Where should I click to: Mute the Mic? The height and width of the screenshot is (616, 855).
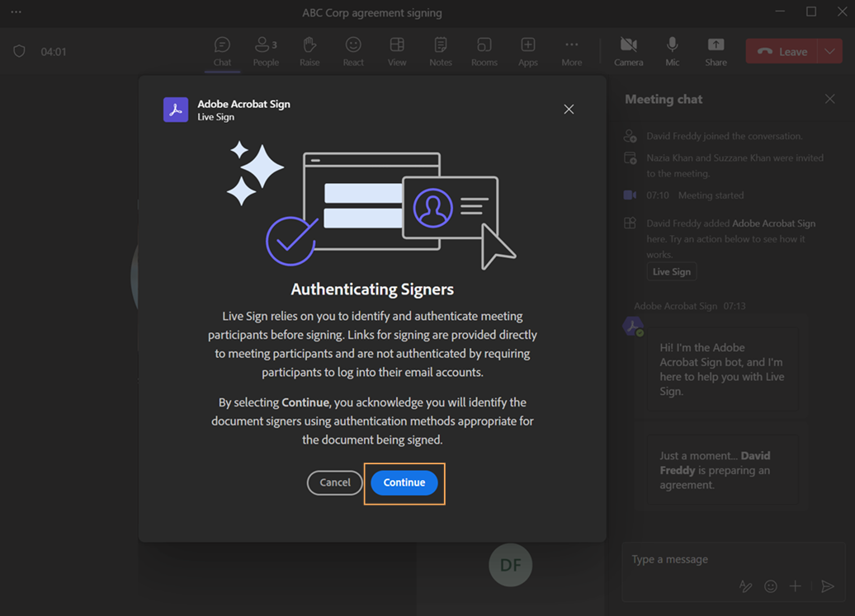click(x=672, y=50)
